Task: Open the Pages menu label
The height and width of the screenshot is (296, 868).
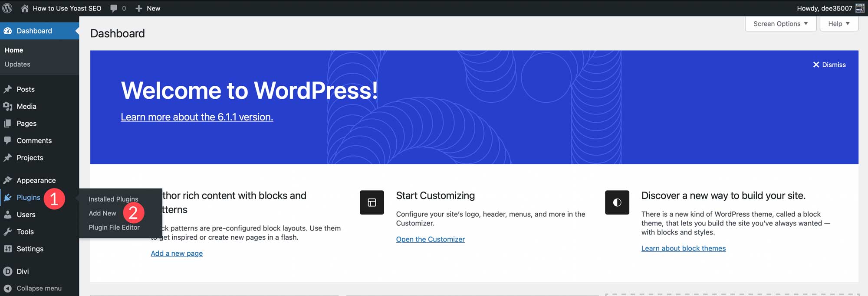Action: pyautogui.click(x=26, y=124)
